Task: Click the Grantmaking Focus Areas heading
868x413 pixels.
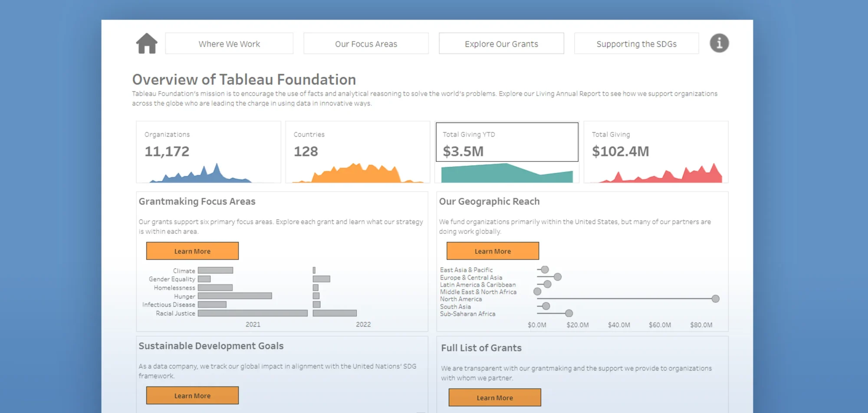Action: (197, 201)
